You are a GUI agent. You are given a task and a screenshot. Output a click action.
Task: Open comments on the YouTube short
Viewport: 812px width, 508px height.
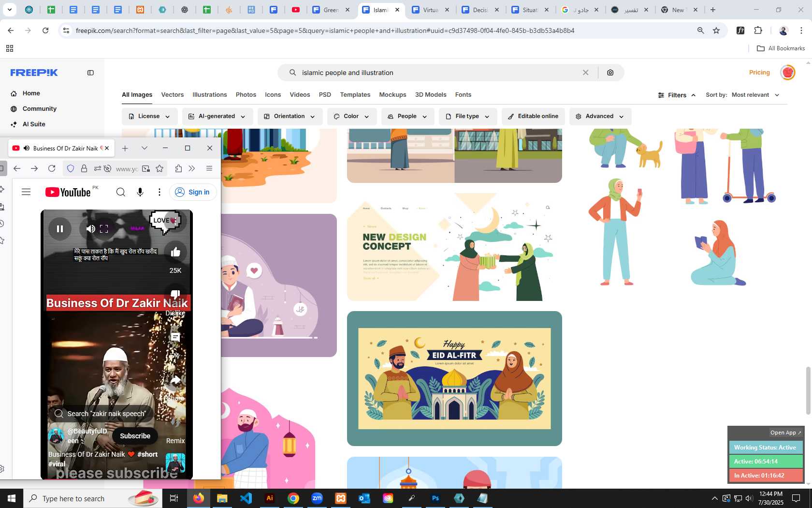pyautogui.click(x=175, y=337)
